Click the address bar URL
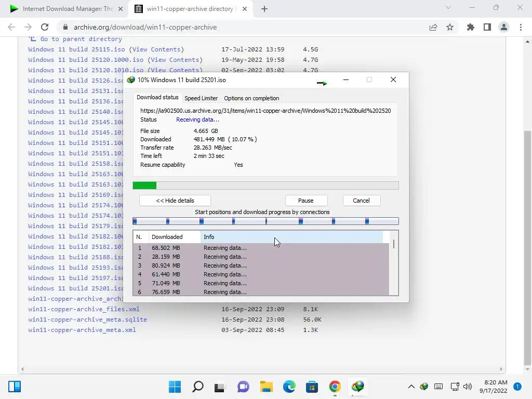 pos(145,27)
